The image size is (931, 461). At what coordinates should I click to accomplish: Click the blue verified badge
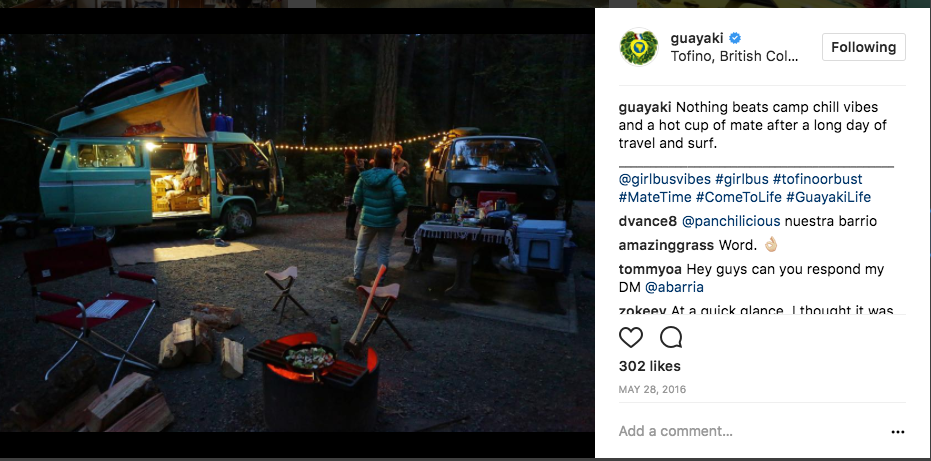(735, 38)
